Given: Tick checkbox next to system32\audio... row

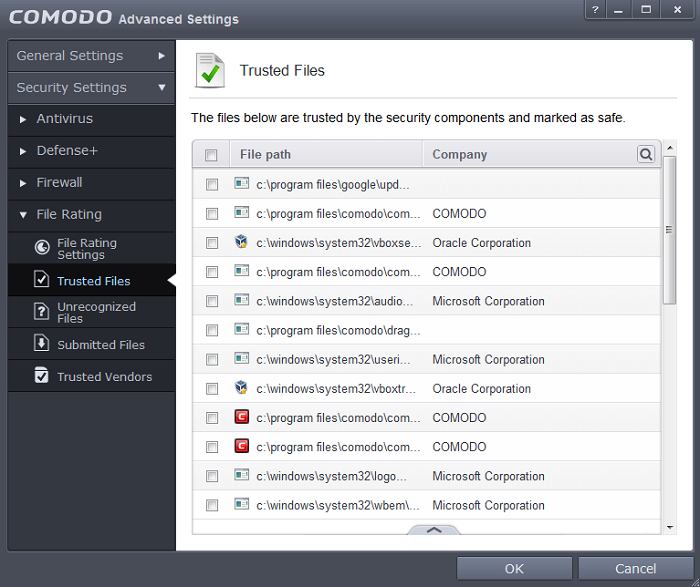Looking at the screenshot, I should click(x=212, y=301).
